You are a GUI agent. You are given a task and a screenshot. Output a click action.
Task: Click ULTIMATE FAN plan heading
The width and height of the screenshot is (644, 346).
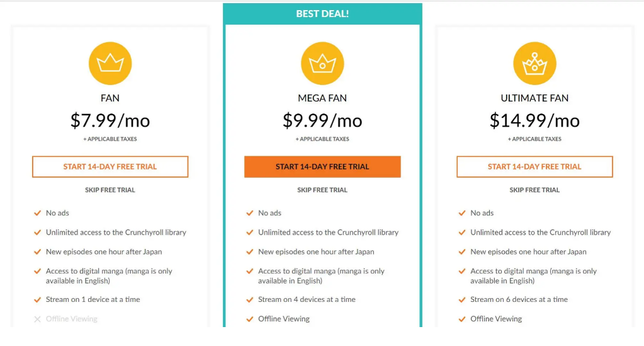(534, 98)
